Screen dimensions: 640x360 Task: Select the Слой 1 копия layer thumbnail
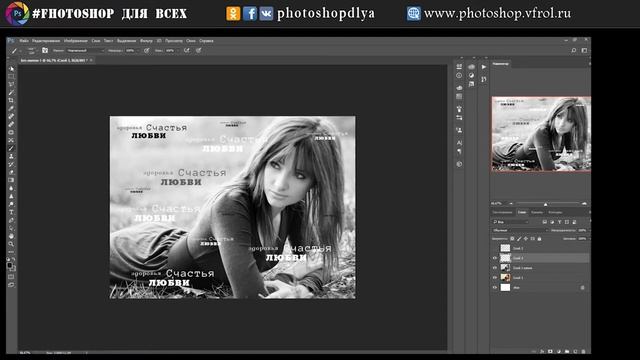505,268
